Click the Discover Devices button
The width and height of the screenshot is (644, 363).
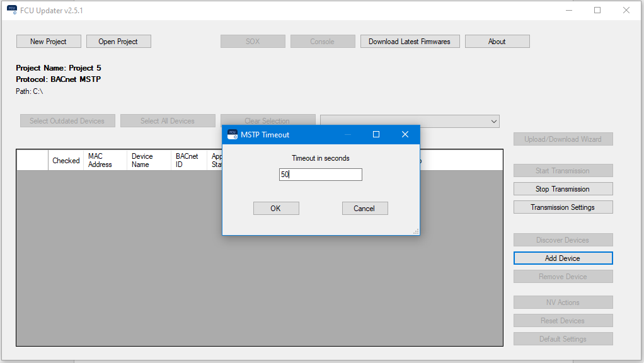tap(563, 239)
